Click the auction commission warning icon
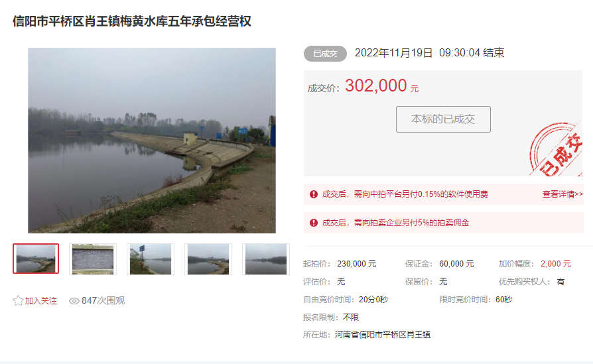The height and width of the screenshot is (364, 593). coord(314,223)
